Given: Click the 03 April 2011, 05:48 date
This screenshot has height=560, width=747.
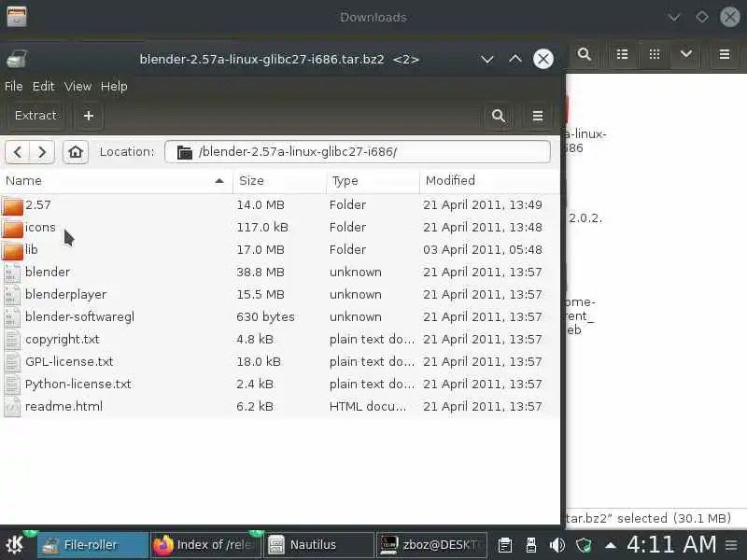Looking at the screenshot, I should point(483,250).
